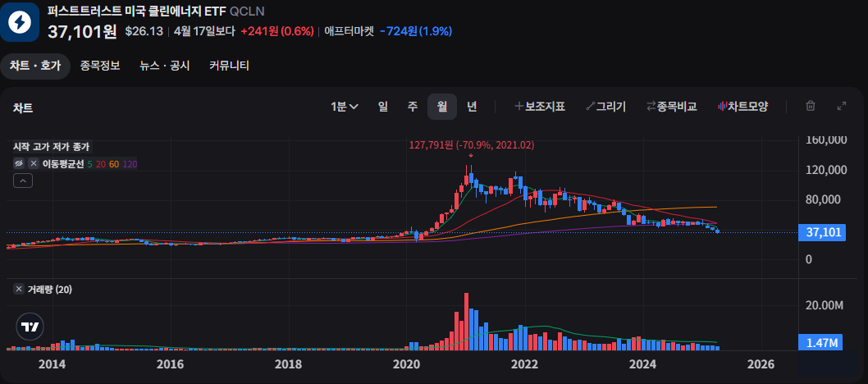This screenshot has height=384, width=868.
Task: Remove the 거래량 (20) indicator with X
Action: [x=20, y=289]
